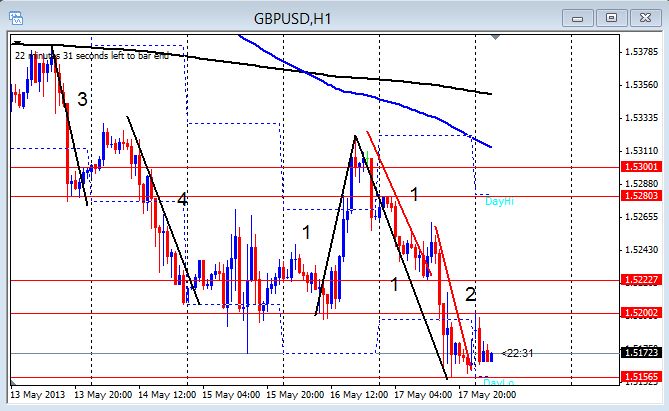The height and width of the screenshot is (411, 669).
Task: Click the 1.53110 price scale value
Action: [x=642, y=151]
